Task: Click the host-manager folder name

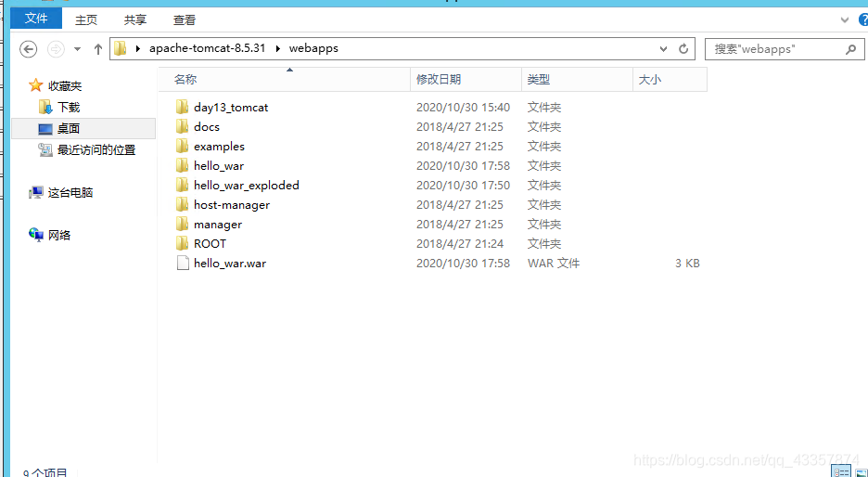Action: (232, 205)
